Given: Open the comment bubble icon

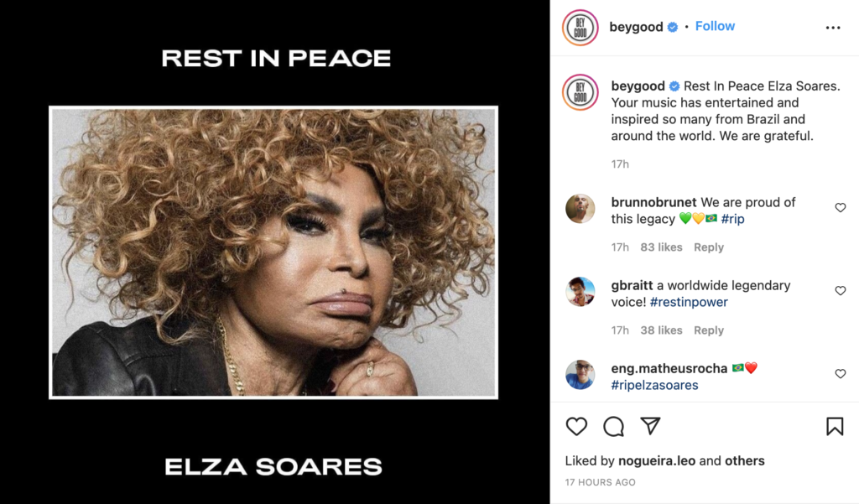Looking at the screenshot, I should [x=613, y=426].
